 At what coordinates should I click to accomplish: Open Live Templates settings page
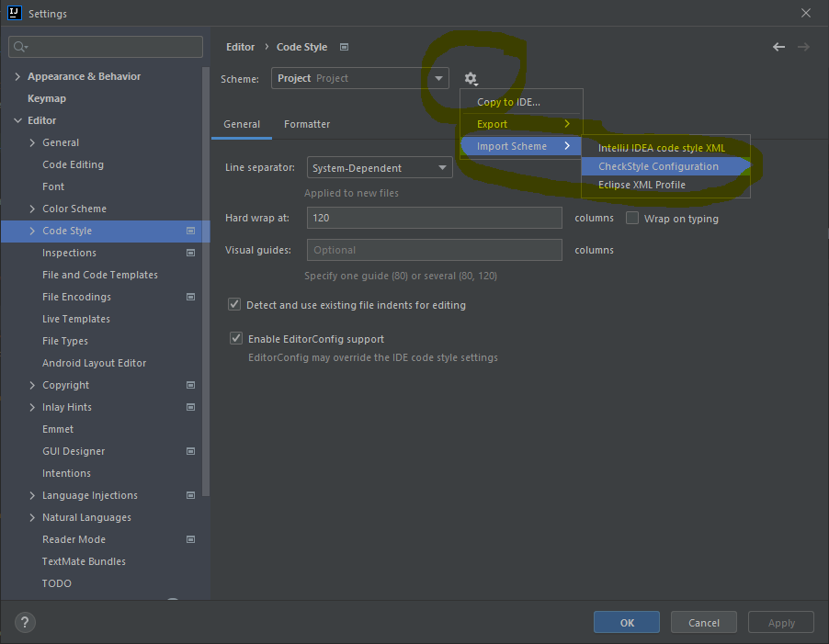pyautogui.click(x=76, y=319)
